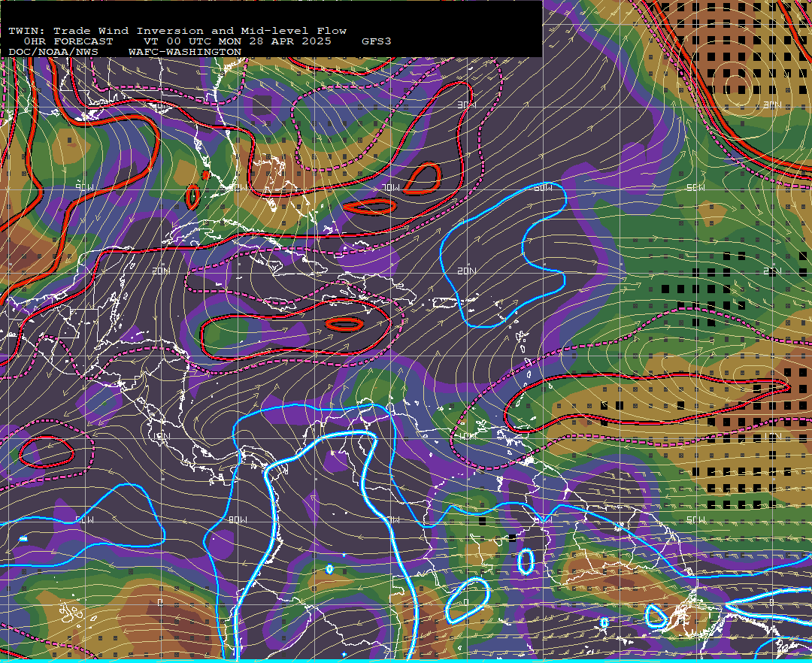Click the '80W' label just inside the blue contour
Screen dimensions: 812x663
point(238,519)
